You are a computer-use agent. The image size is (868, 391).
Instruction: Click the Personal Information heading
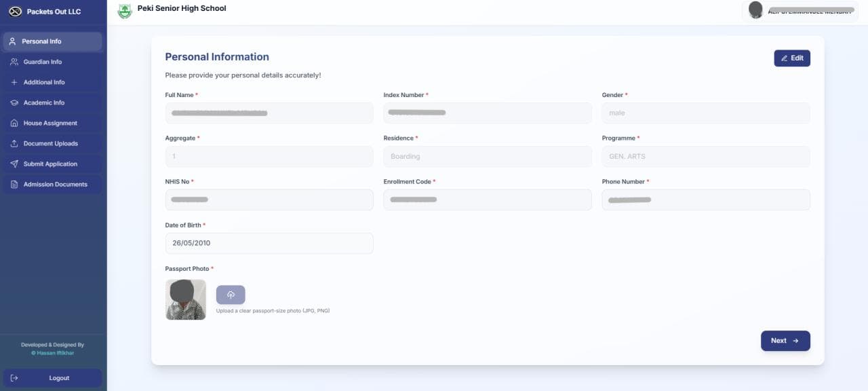217,57
